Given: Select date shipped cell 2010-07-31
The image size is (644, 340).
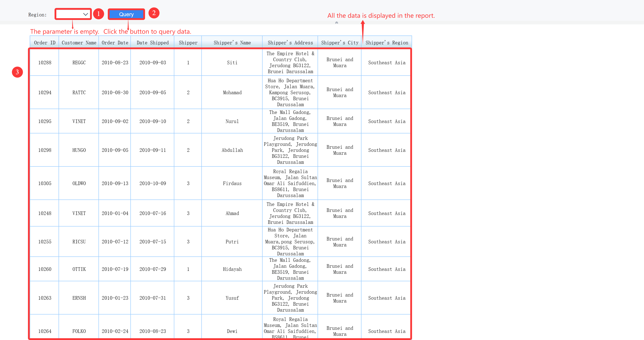Looking at the screenshot, I should pos(153,298).
